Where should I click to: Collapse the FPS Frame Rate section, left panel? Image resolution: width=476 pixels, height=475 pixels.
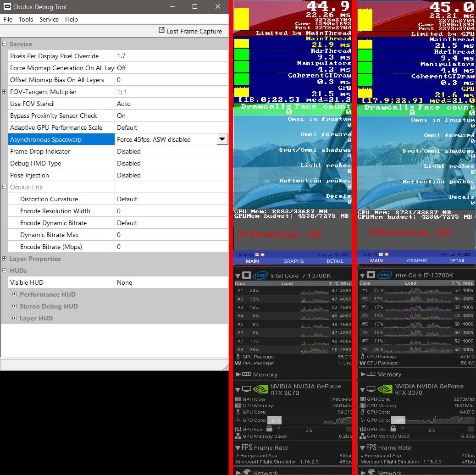pyautogui.click(x=238, y=448)
